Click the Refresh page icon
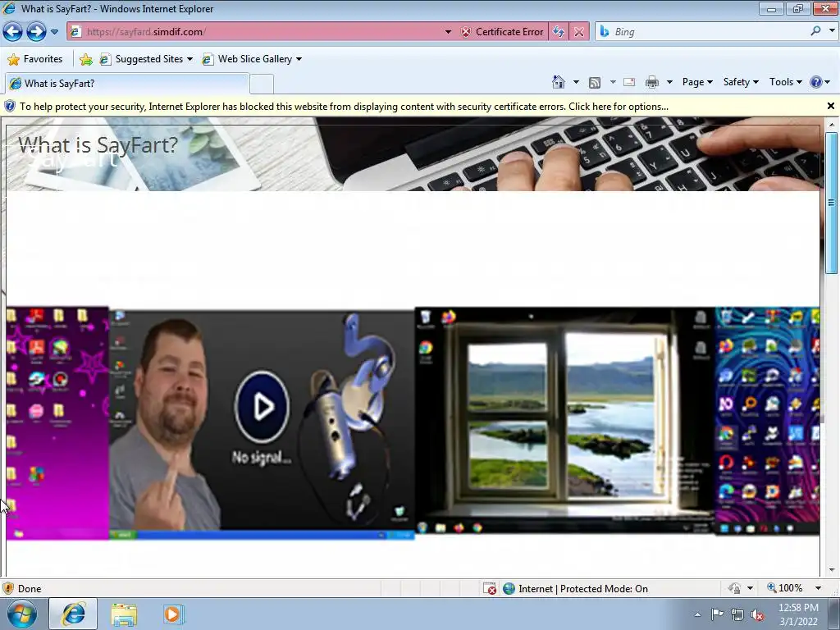Image resolution: width=840 pixels, height=630 pixels. (x=559, y=32)
